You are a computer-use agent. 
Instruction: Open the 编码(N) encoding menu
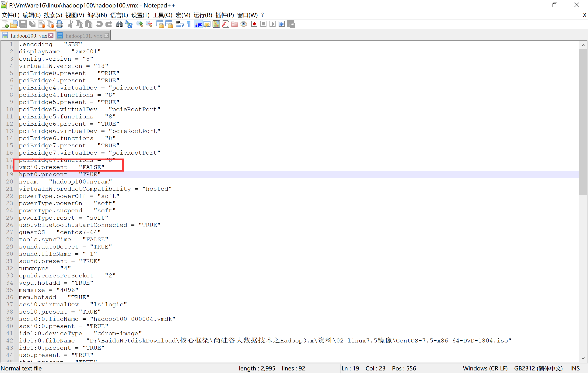[97, 15]
